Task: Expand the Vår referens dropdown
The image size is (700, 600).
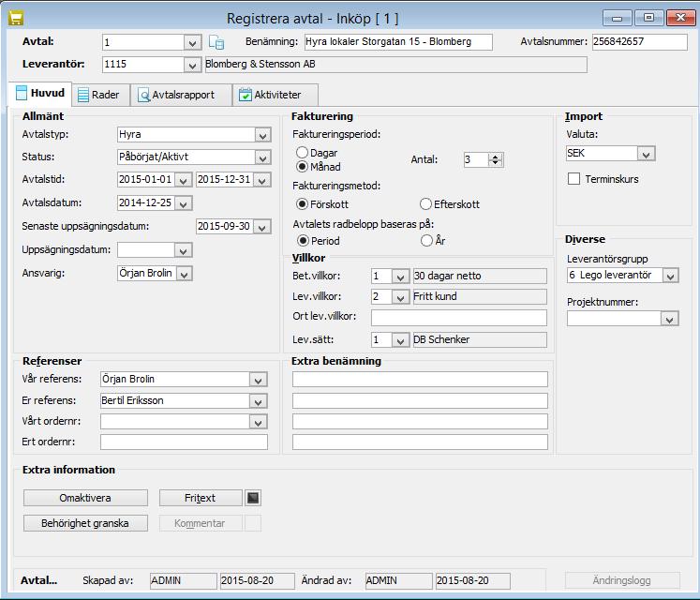Action: point(258,380)
